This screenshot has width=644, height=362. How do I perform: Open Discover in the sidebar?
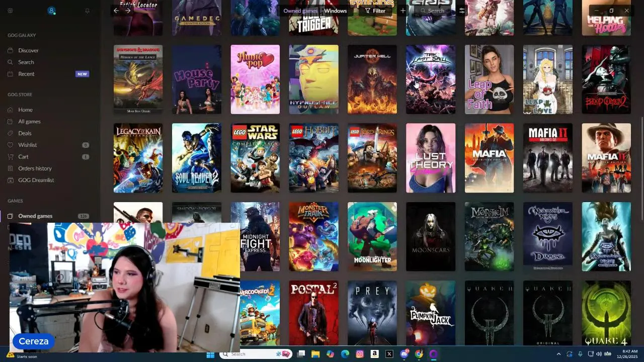point(28,50)
